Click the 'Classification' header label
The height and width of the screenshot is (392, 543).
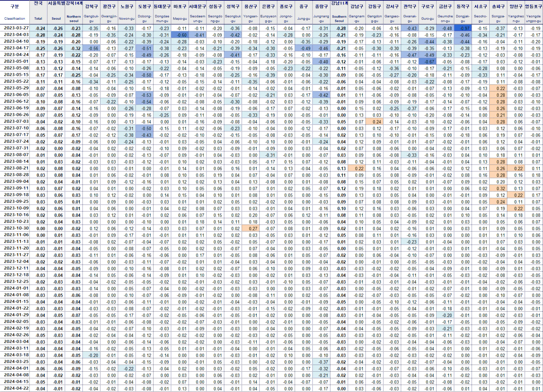tap(15, 19)
